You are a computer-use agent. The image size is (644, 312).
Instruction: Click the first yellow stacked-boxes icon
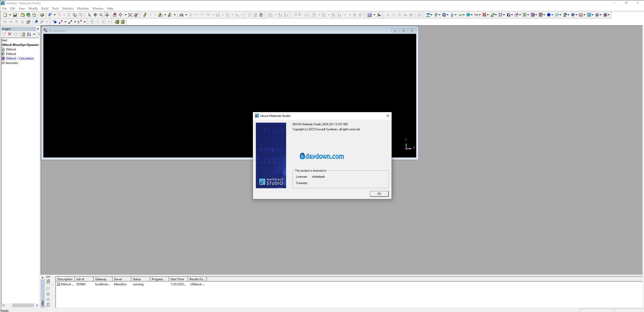(x=117, y=22)
